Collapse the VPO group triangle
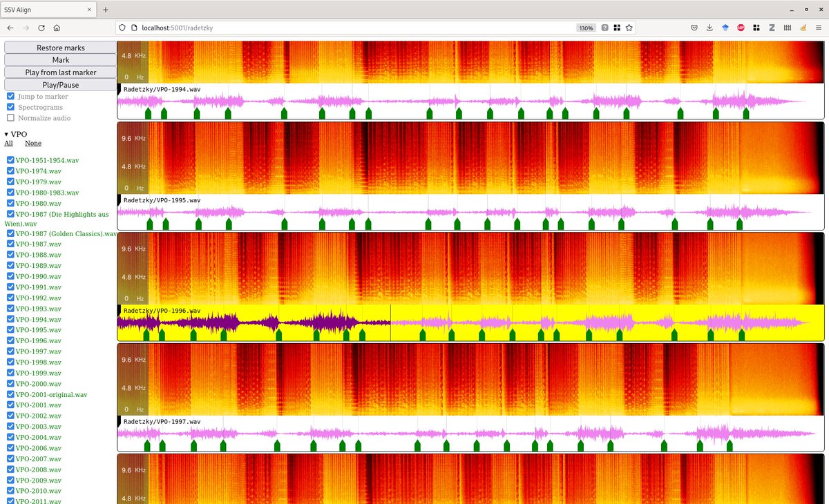This screenshot has height=504, width=829. coord(6,134)
